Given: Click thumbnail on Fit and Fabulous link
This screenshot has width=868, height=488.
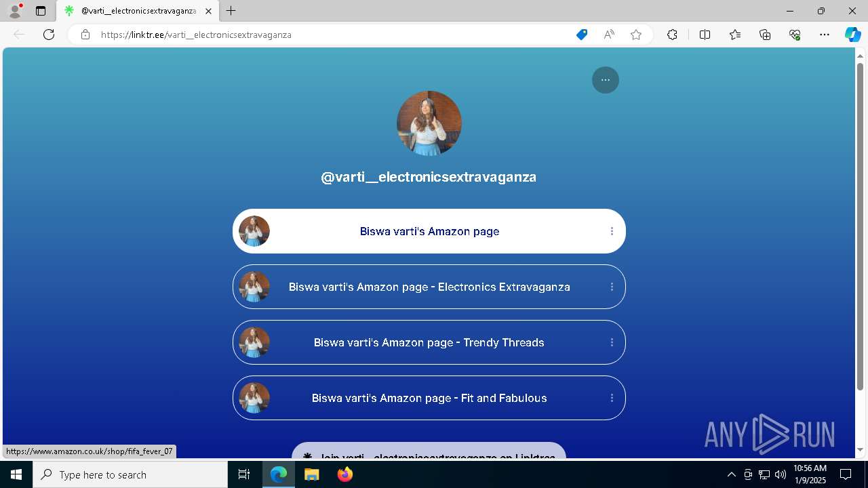Looking at the screenshot, I should (x=254, y=398).
